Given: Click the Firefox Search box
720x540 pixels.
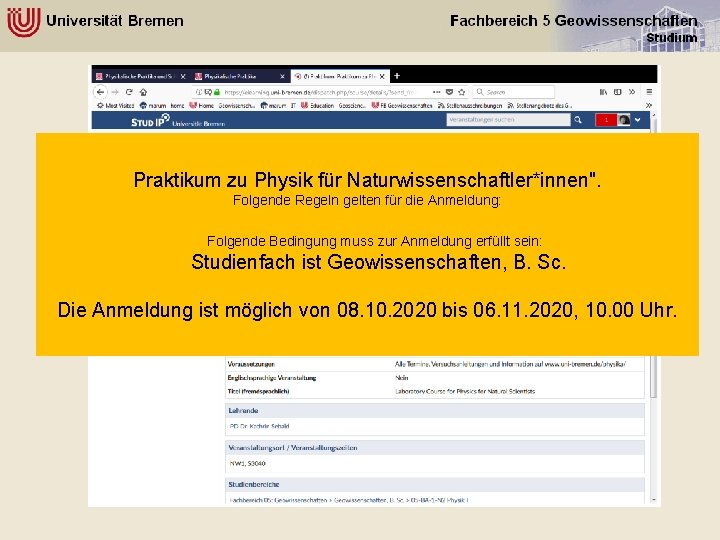Looking at the screenshot, I should 513,92.
